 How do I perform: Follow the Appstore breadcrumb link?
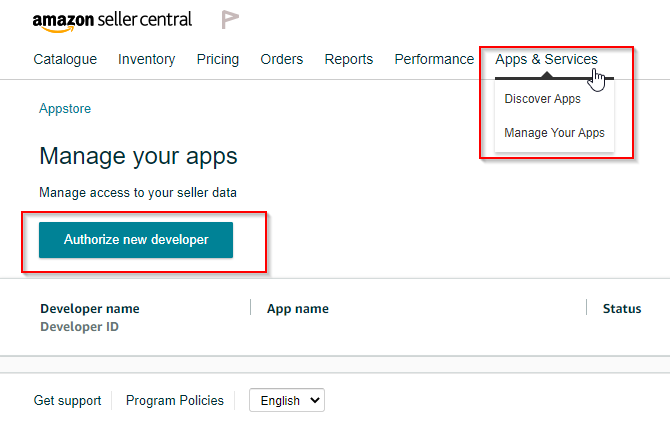65,109
